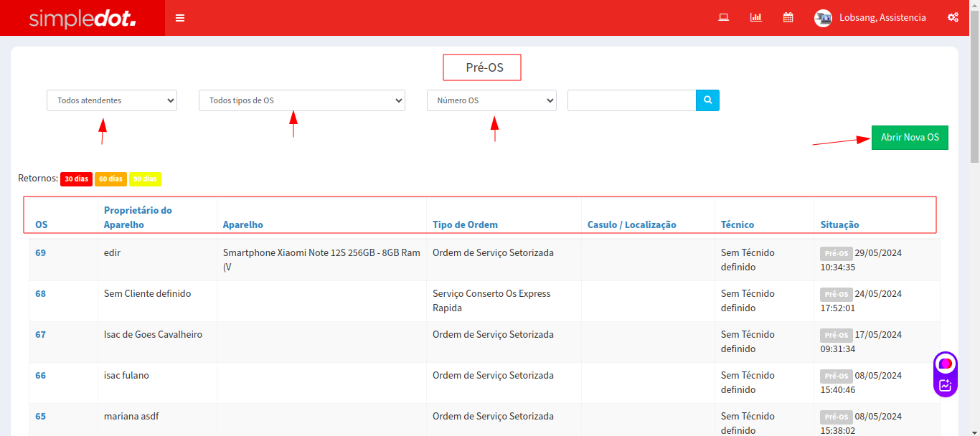
Task: Click the hamburger menu icon
Action: pyautogui.click(x=180, y=18)
